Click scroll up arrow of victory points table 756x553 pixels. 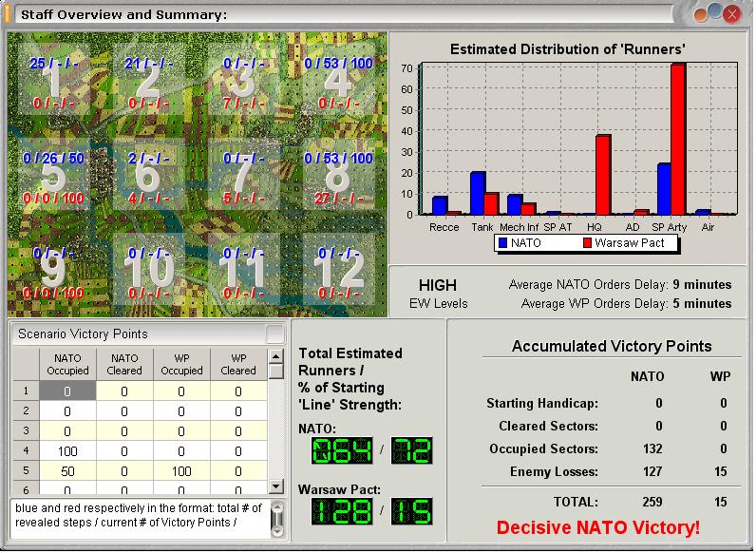point(275,356)
